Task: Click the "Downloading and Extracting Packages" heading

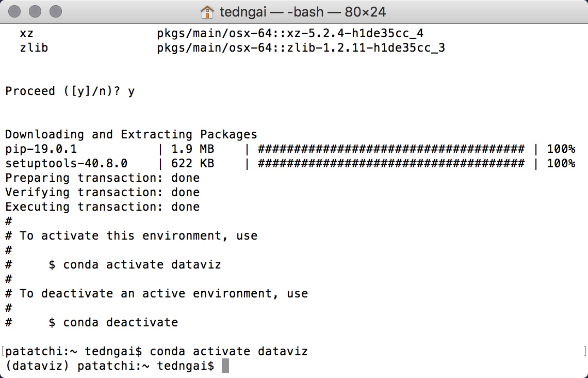Action: coord(131,135)
